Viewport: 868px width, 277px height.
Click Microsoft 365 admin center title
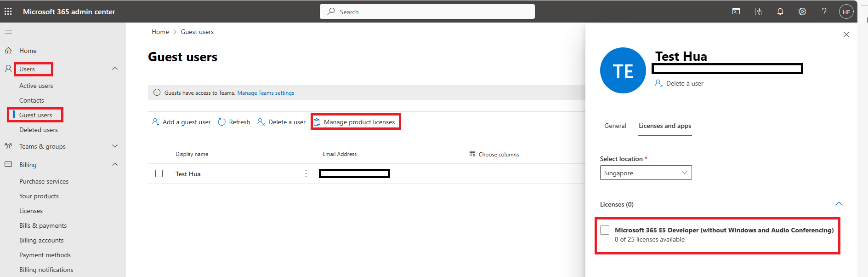coord(69,12)
